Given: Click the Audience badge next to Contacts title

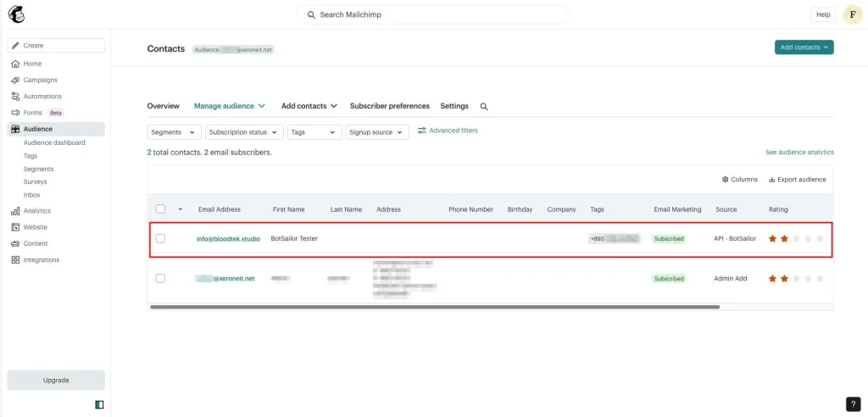Looking at the screenshot, I should (x=233, y=50).
